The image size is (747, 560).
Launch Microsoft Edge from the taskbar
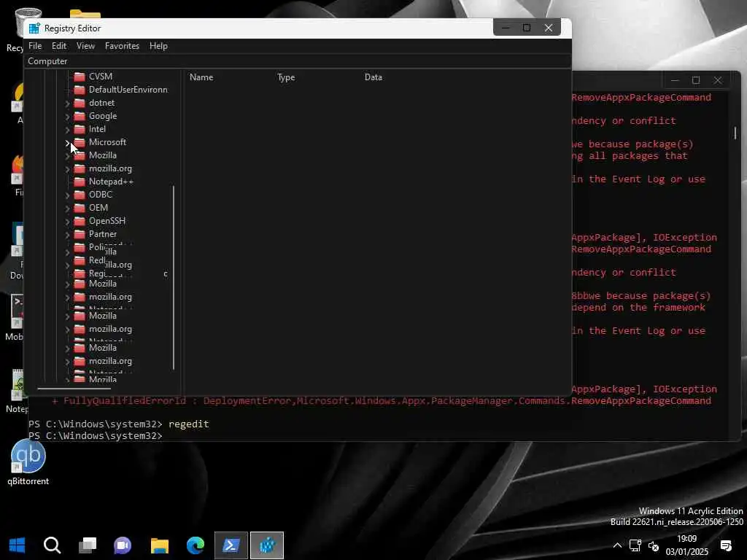pyautogui.click(x=196, y=545)
